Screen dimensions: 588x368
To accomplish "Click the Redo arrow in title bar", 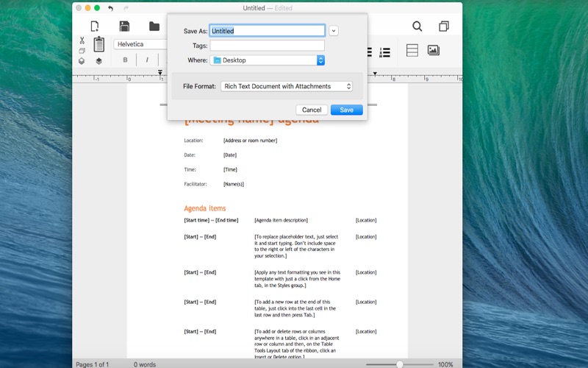I will click(x=126, y=8).
